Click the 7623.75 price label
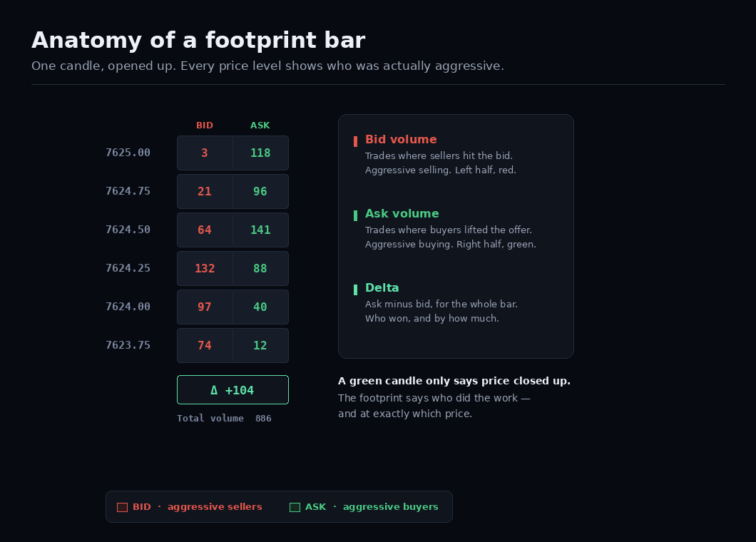Image resolution: width=756 pixels, height=542 pixels. coord(128,346)
